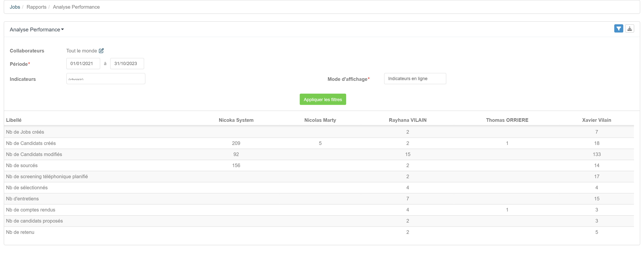Click Xavier Vilain's screening value 17

coord(597,176)
